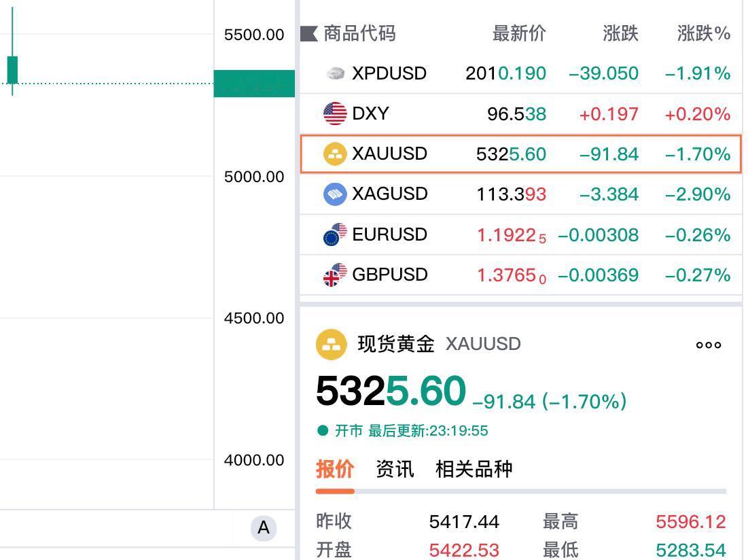This screenshot has width=748, height=560.
Task: Click the XAUUSD gold bars icon in watchlist
Action: click(335, 154)
